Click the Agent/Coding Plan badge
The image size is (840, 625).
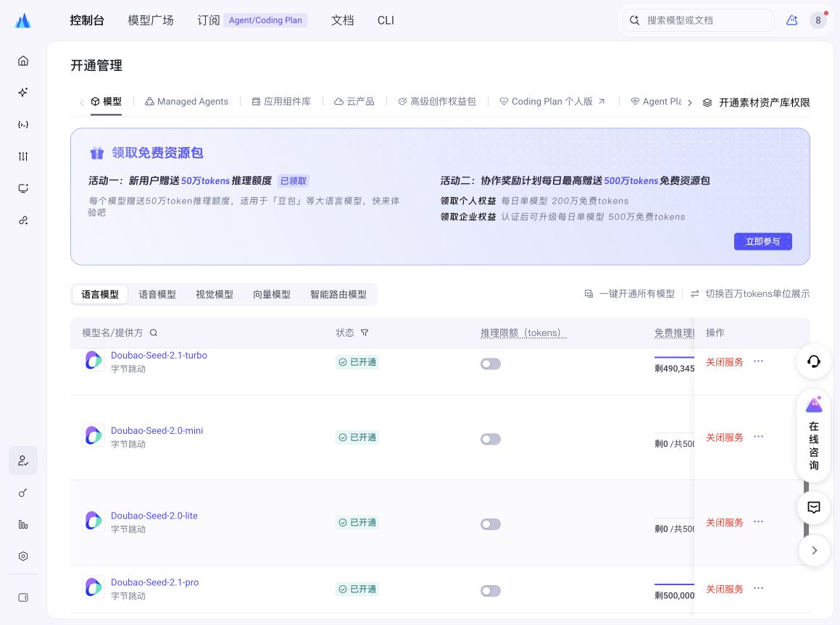click(x=265, y=20)
